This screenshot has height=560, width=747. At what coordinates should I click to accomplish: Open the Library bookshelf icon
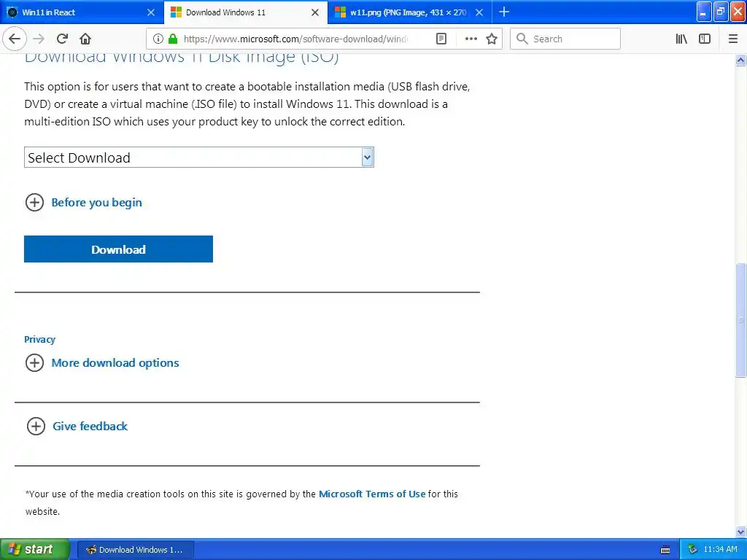681,39
